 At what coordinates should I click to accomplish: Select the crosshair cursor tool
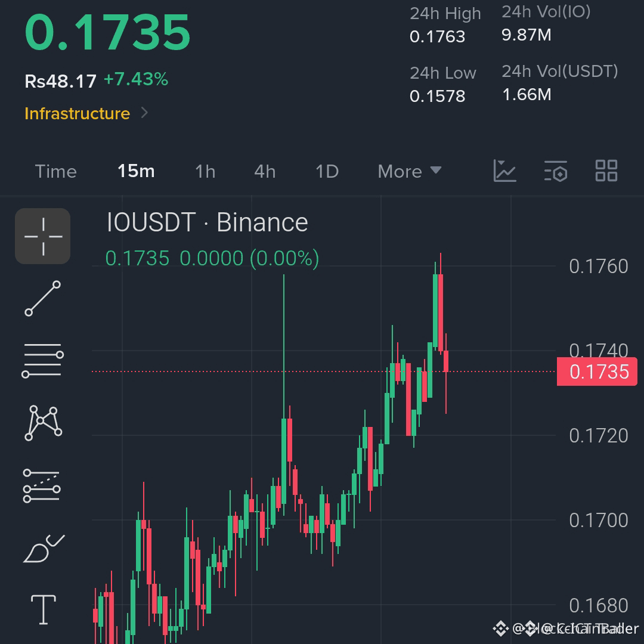coord(43,236)
